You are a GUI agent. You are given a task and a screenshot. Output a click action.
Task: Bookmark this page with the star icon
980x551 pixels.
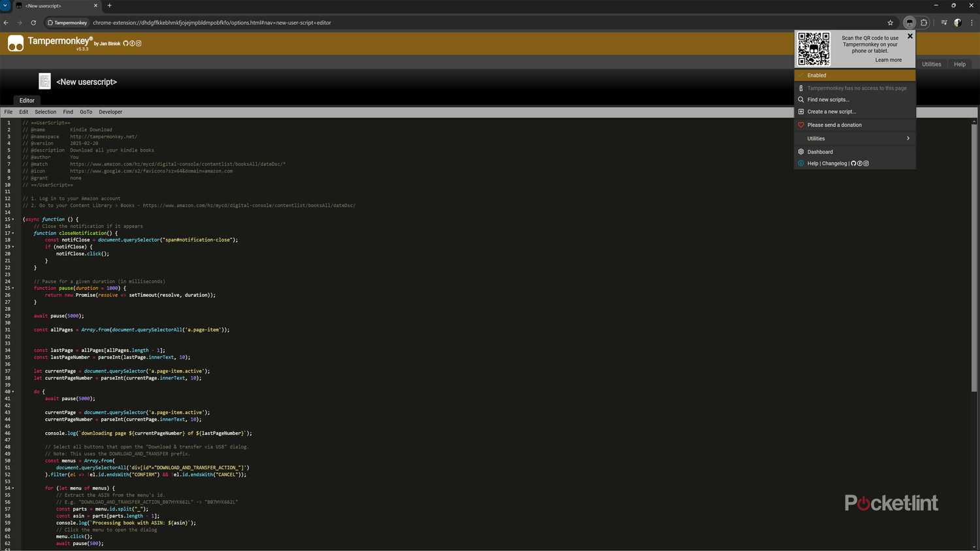click(890, 22)
